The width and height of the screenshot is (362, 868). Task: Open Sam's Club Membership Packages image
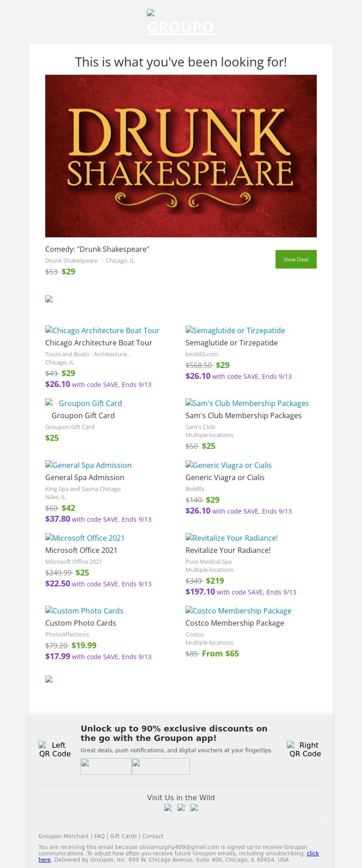pos(247,403)
